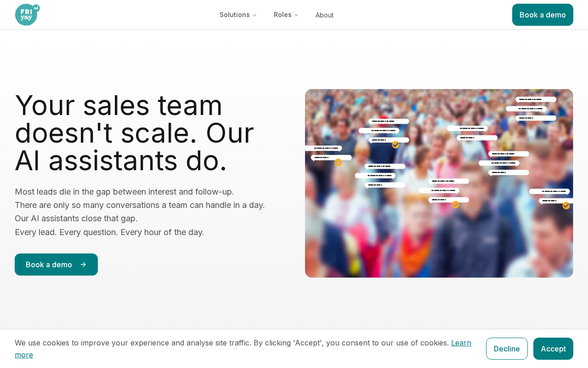Decline the cookies
Screen dimensions: 588x368
click(507, 349)
